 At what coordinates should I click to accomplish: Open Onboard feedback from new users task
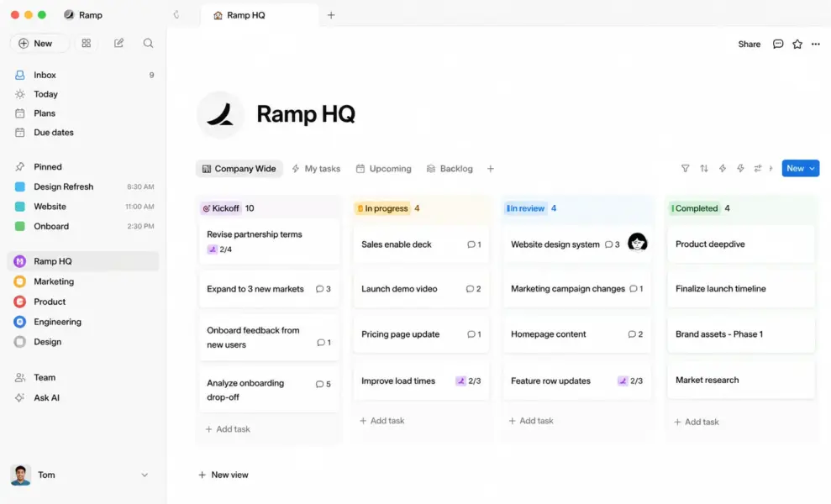click(269, 338)
